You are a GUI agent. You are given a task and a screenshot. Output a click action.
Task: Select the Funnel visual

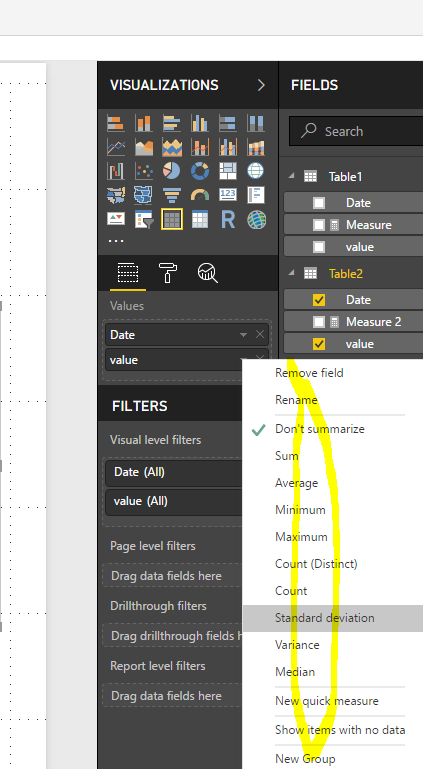coord(172,195)
